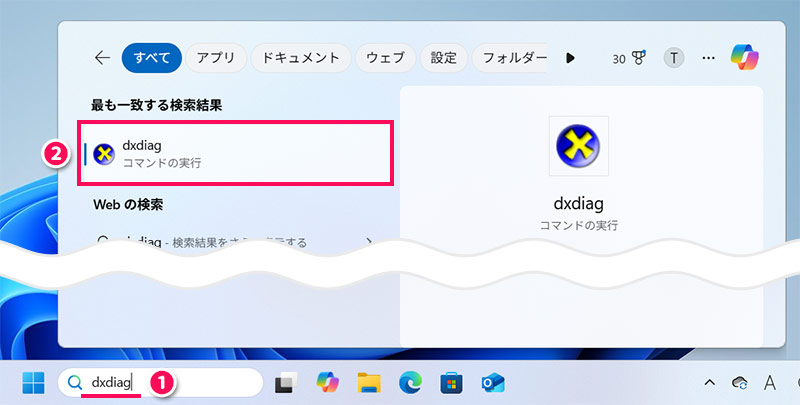Open the dxdiag best match result

click(x=236, y=153)
